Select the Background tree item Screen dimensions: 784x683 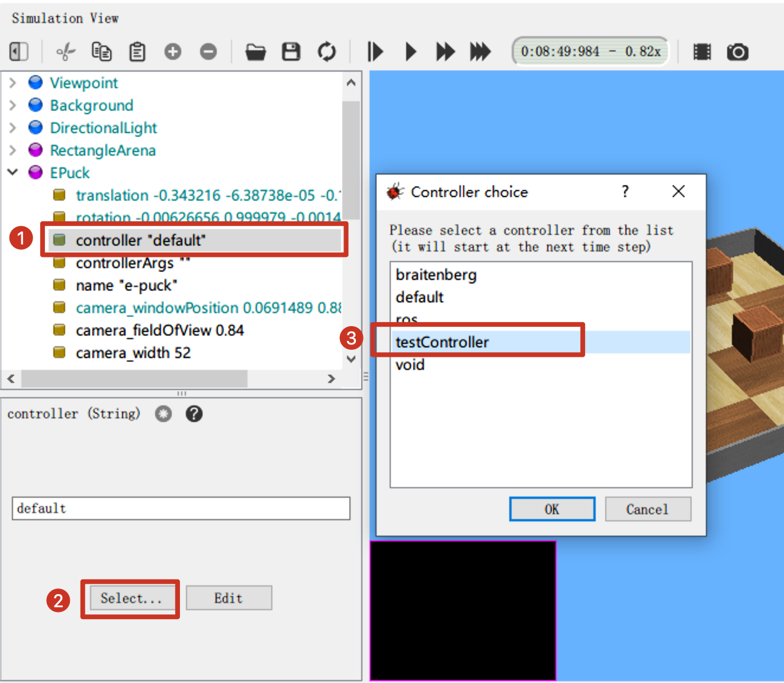point(92,105)
